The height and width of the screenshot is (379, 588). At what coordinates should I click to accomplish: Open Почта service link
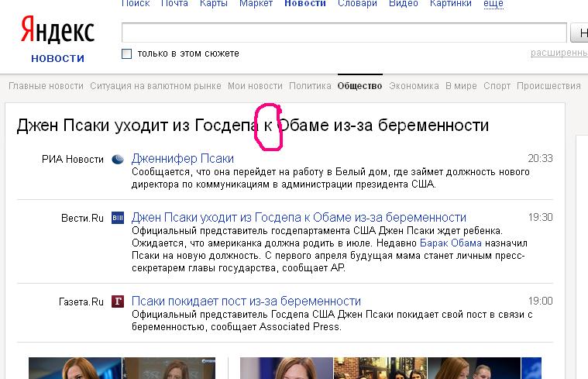(174, 3)
